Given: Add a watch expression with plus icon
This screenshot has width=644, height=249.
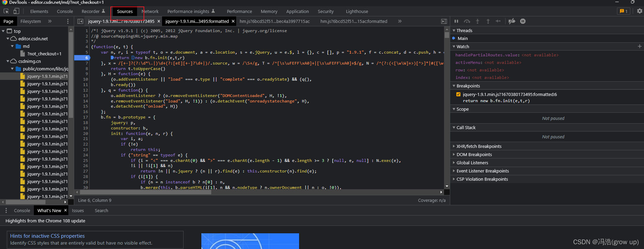Looking at the screenshot, I should [x=640, y=46].
